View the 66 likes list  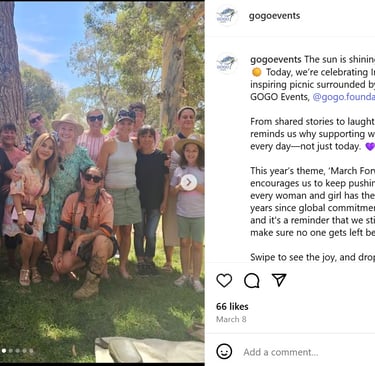tap(232, 306)
